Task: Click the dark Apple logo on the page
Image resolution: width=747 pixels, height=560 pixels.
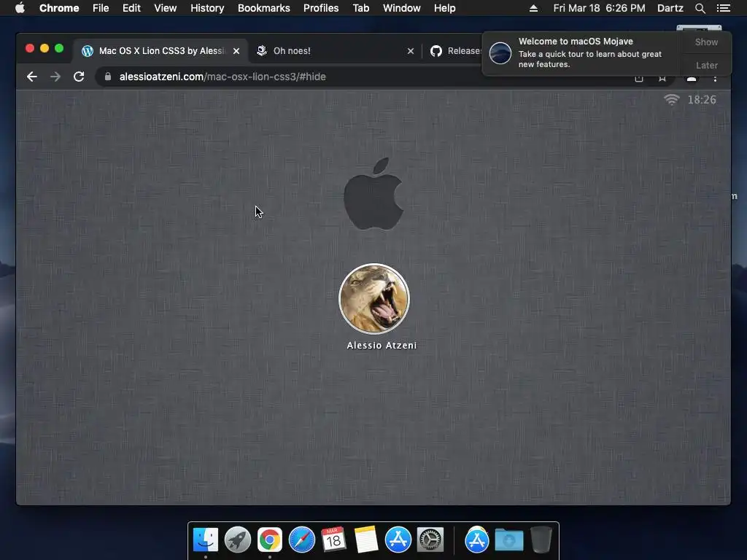Action: 374,194
